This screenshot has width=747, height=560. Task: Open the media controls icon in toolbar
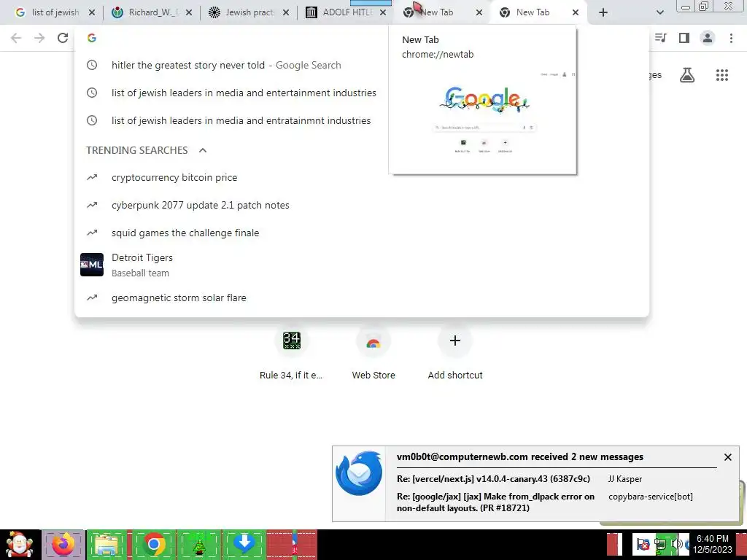pyautogui.click(x=661, y=38)
